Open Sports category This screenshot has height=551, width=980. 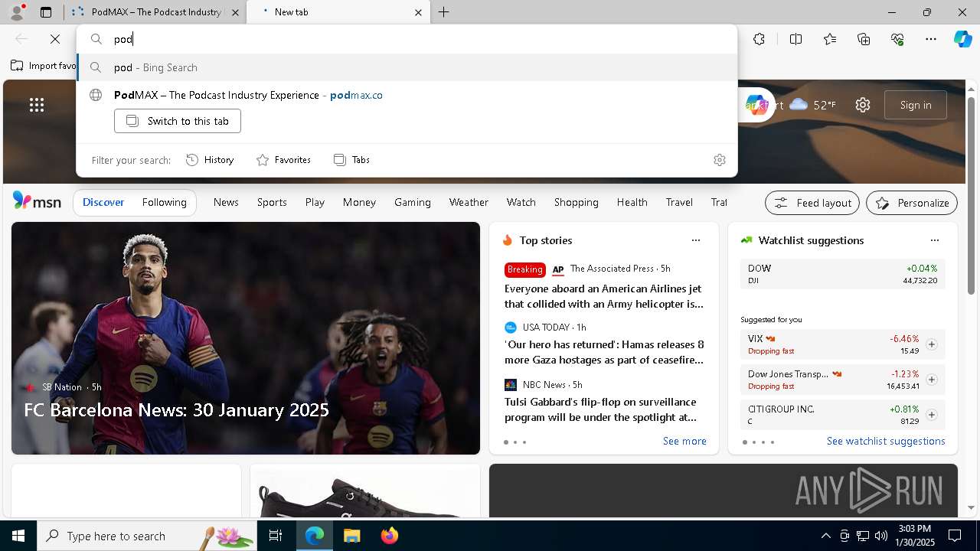coord(272,202)
